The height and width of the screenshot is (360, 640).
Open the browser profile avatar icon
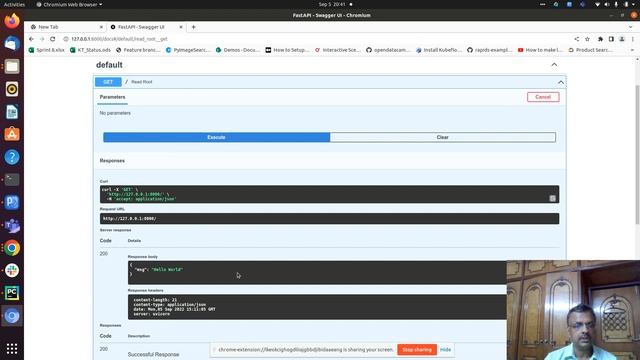tap(622, 39)
